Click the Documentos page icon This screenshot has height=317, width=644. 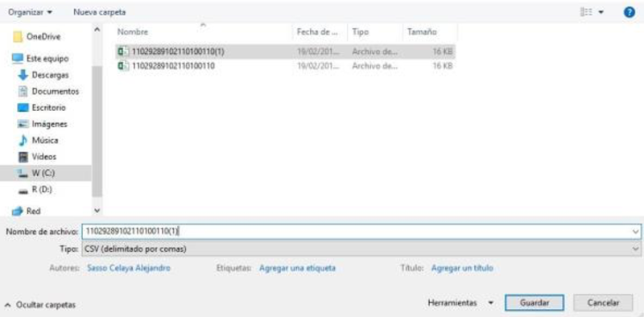(23, 91)
